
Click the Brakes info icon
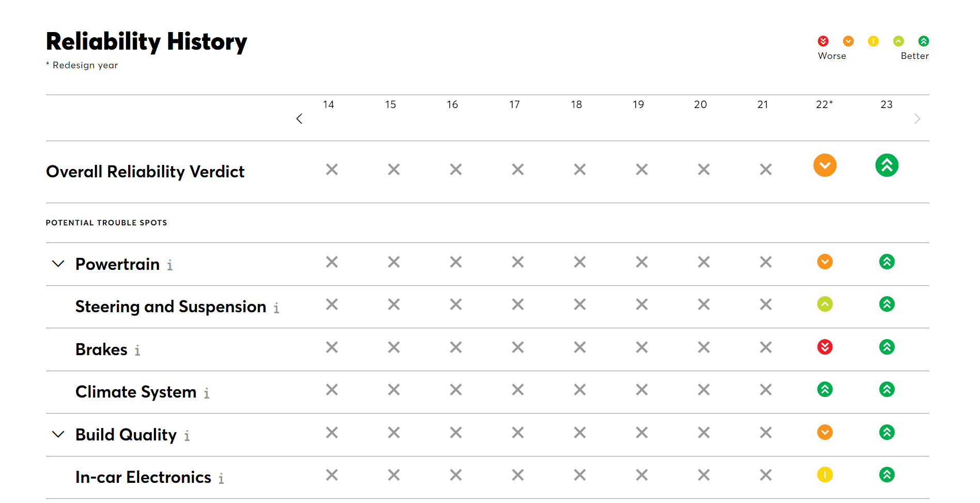click(x=137, y=350)
